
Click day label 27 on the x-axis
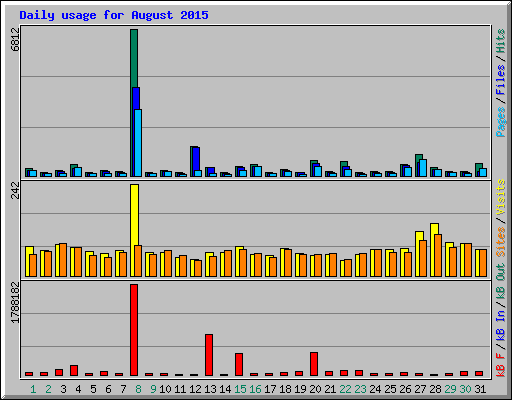(x=420, y=389)
